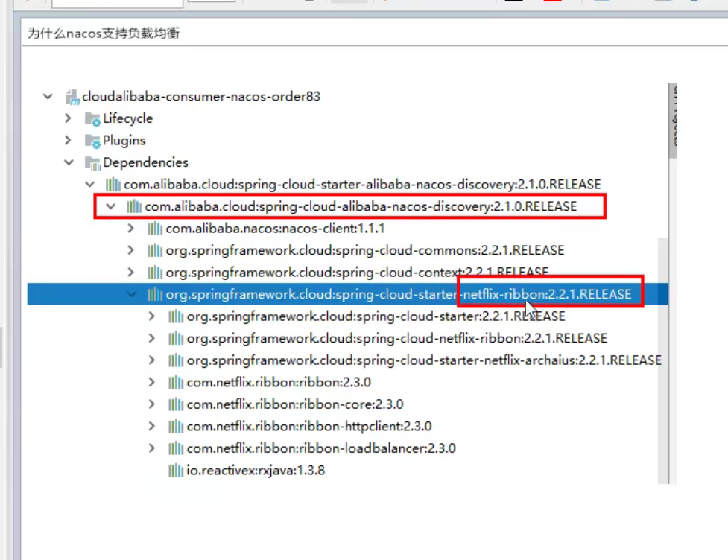Select com.alibaba.nacos:nacos-client:1.1.1 text

click(275, 229)
